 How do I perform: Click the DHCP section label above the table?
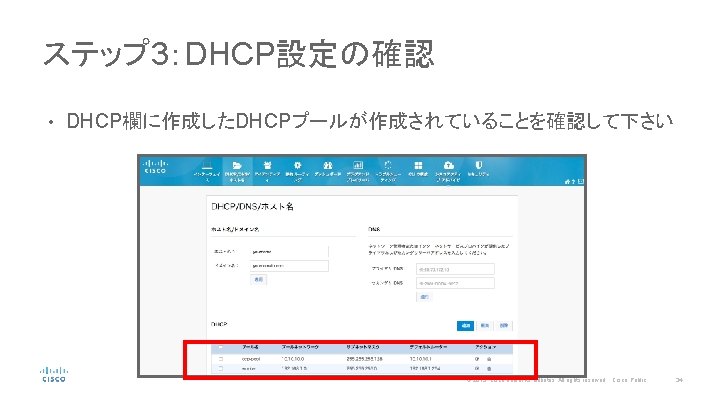(x=219, y=325)
